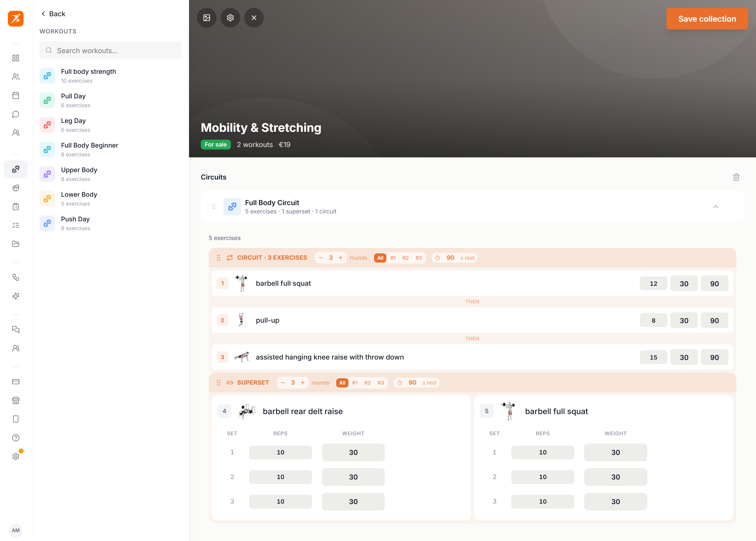Select the Leg Day workout

coord(110,125)
